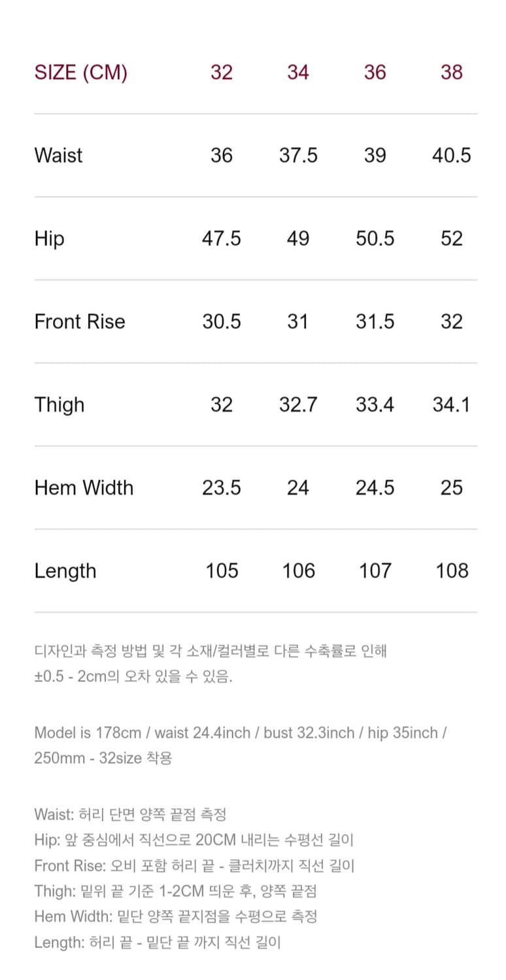This screenshot has width=506, height=980.
Task: Click the Waist row label
Action: pyautogui.click(x=59, y=155)
